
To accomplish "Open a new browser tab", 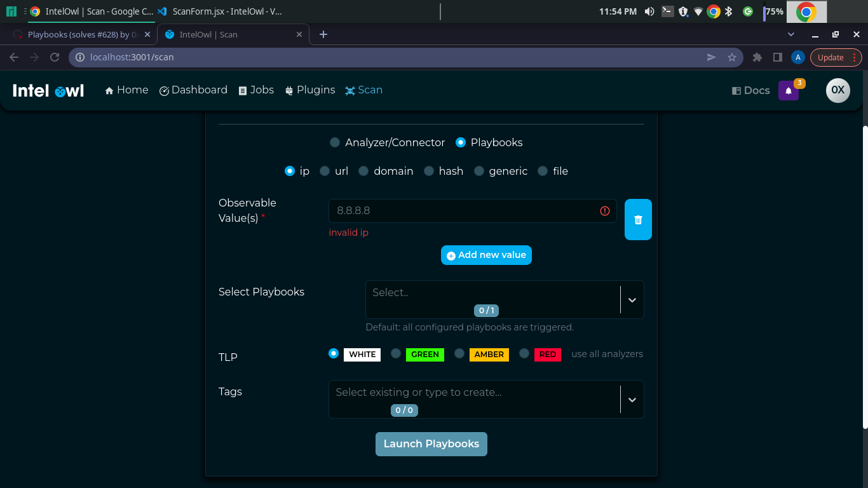I will click(323, 34).
